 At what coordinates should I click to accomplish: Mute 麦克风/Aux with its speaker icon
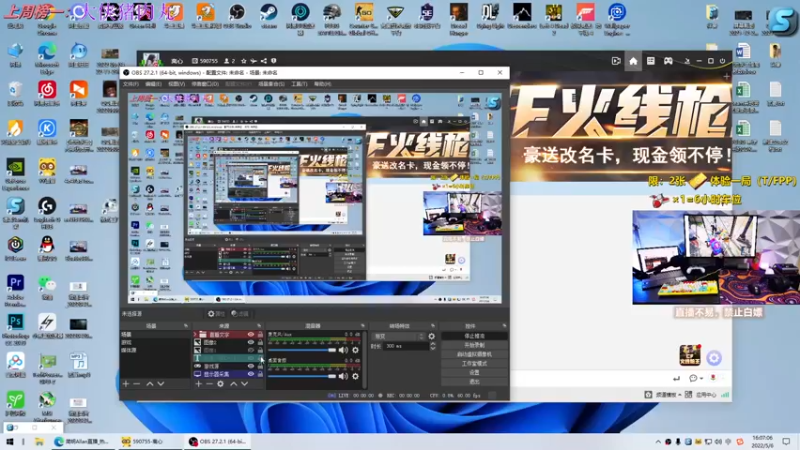(343, 350)
